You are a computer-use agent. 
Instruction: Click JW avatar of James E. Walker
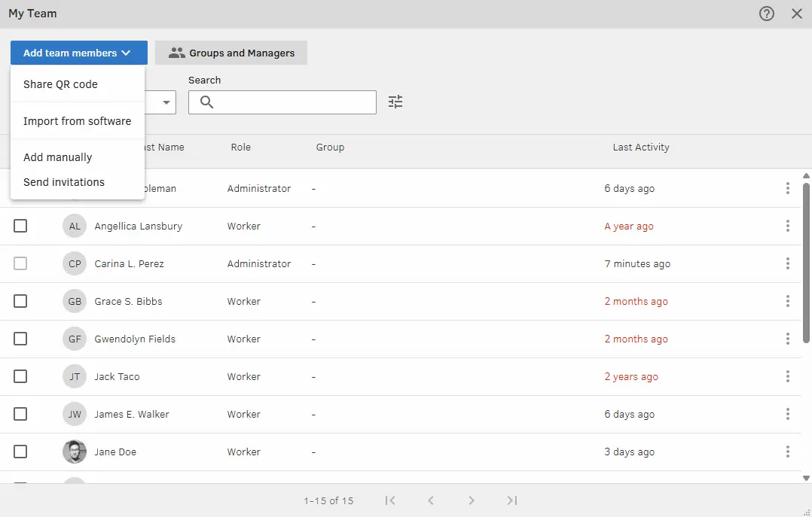click(75, 414)
